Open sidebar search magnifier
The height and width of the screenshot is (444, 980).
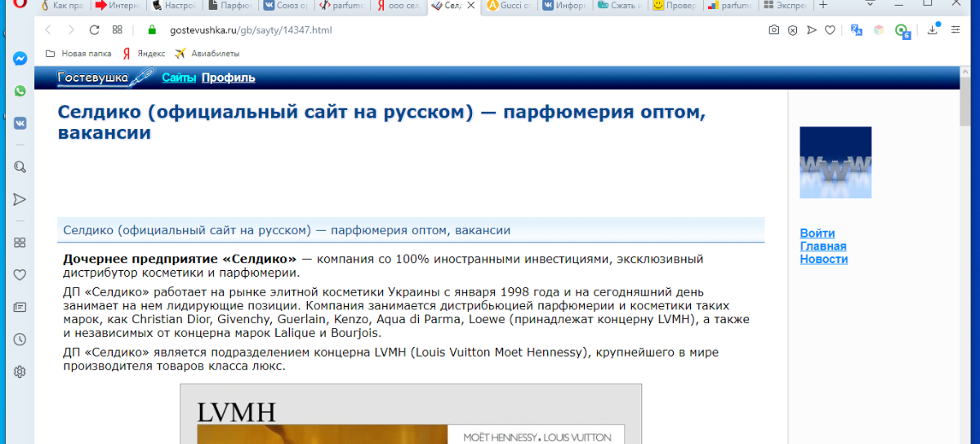coord(20,167)
